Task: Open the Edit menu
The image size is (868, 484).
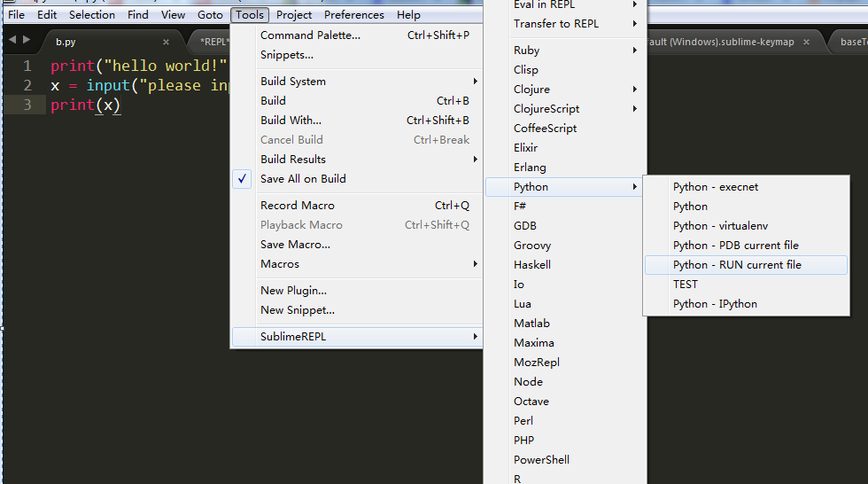Action: (x=47, y=15)
